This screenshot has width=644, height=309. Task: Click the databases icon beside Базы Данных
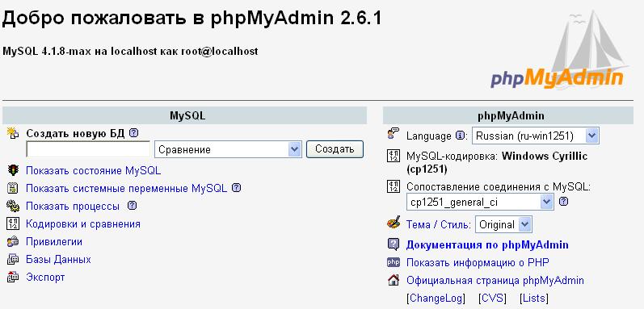(13, 260)
